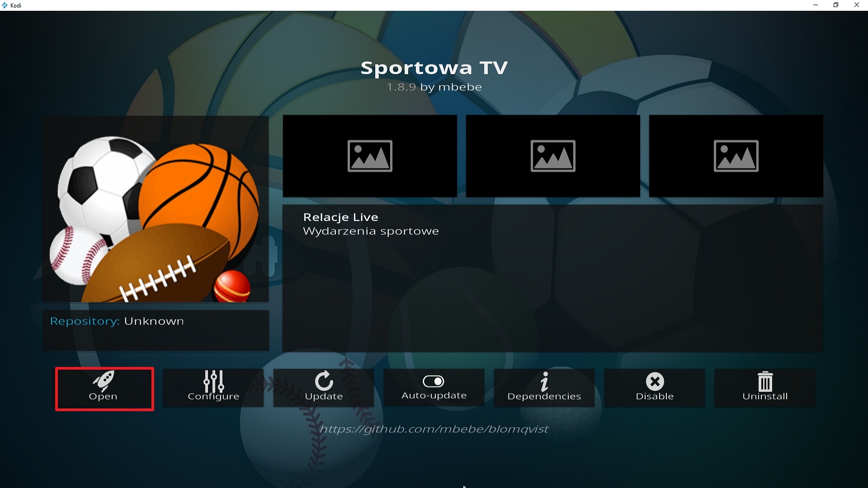Image resolution: width=868 pixels, height=488 pixels.
Task: Click the Kodi logo in title bar
Action: pyautogui.click(x=5, y=5)
